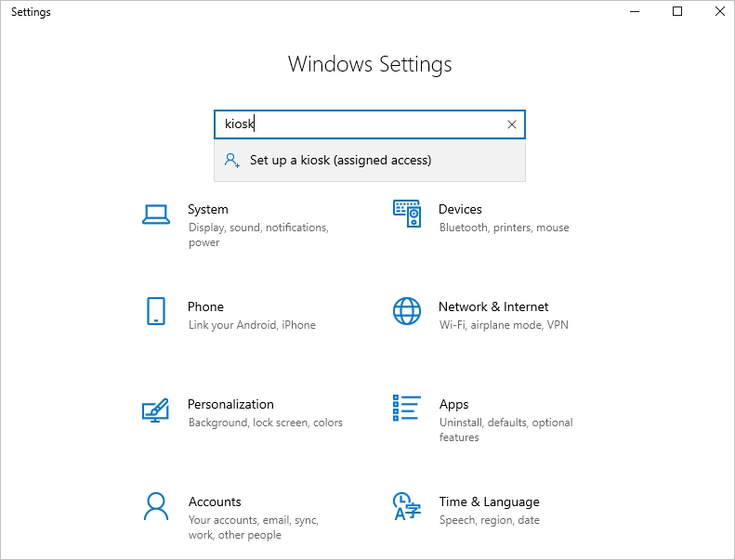The height and width of the screenshot is (560, 735).
Task: Open the Time & Language icon
Action: [407, 506]
